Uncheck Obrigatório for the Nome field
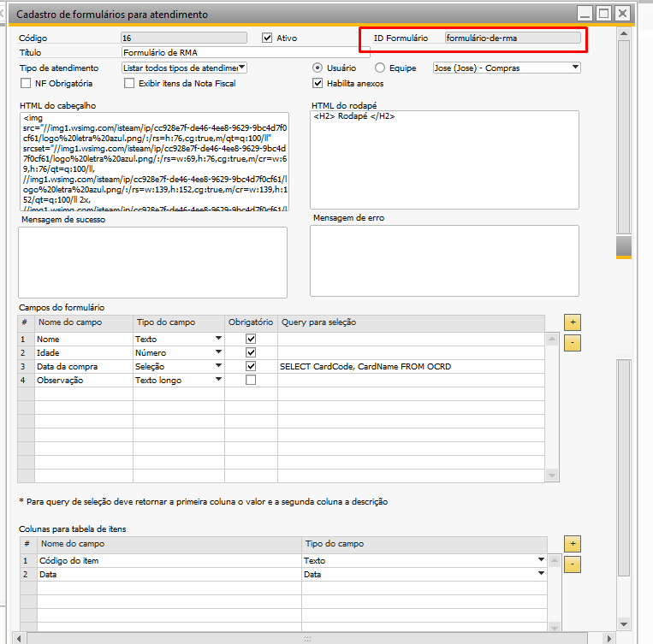Viewport: 653px width, 644px height. 251,339
